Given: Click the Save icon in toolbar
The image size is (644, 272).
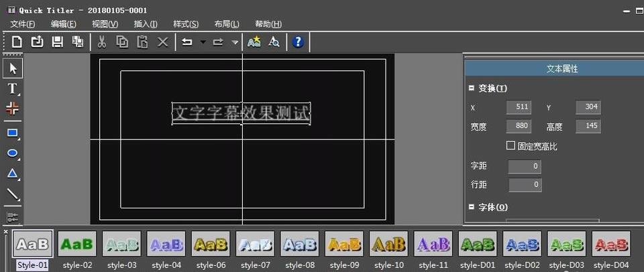Looking at the screenshot, I should tap(57, 42).
